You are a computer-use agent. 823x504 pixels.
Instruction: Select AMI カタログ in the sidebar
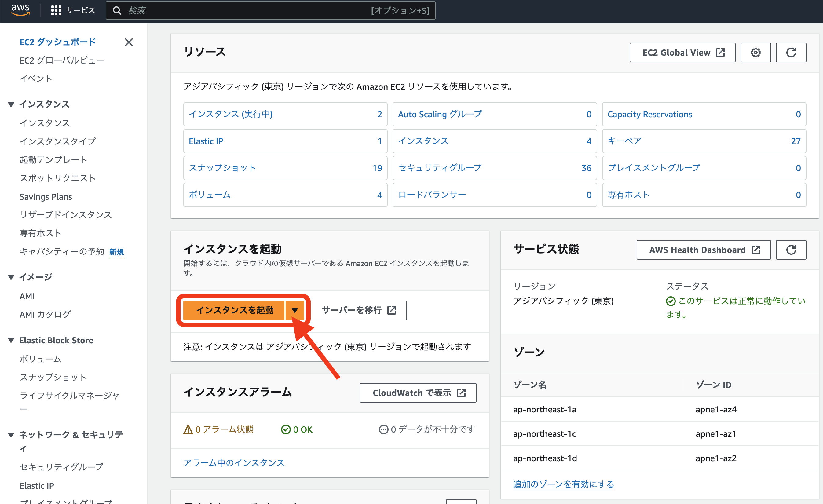point(45,314)
